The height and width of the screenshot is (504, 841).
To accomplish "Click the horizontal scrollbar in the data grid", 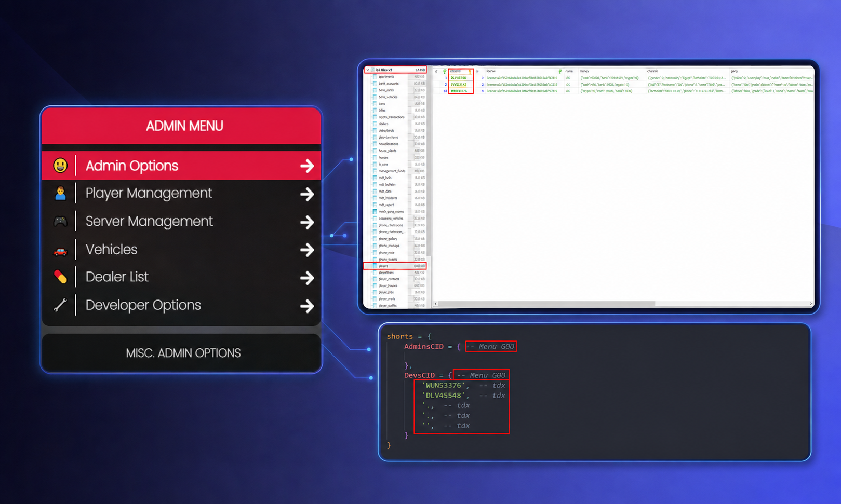I will click(546, 304).
